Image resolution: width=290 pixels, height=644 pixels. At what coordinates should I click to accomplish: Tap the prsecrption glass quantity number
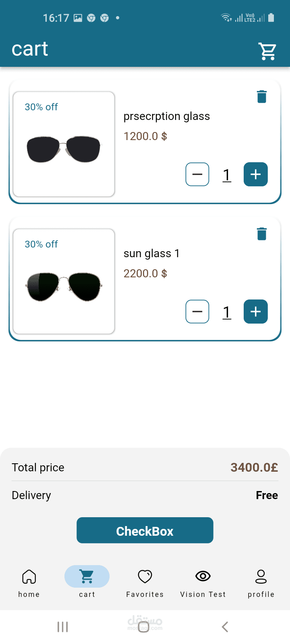[x=227, y=175]
